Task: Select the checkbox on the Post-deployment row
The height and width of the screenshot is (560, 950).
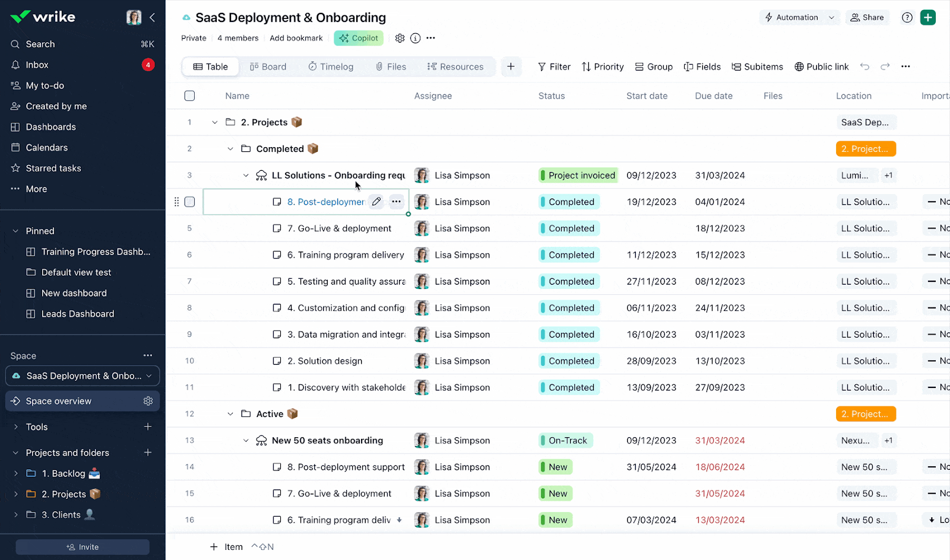Action: pos(189,202)
